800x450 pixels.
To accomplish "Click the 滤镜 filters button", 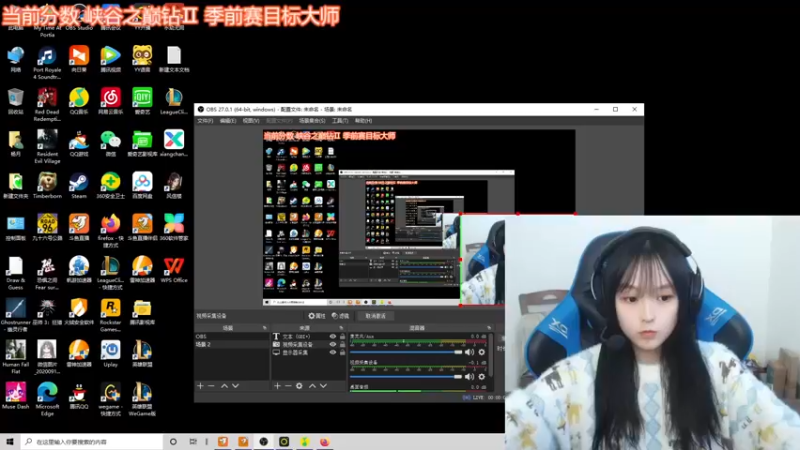I will [x=340, y=316].
